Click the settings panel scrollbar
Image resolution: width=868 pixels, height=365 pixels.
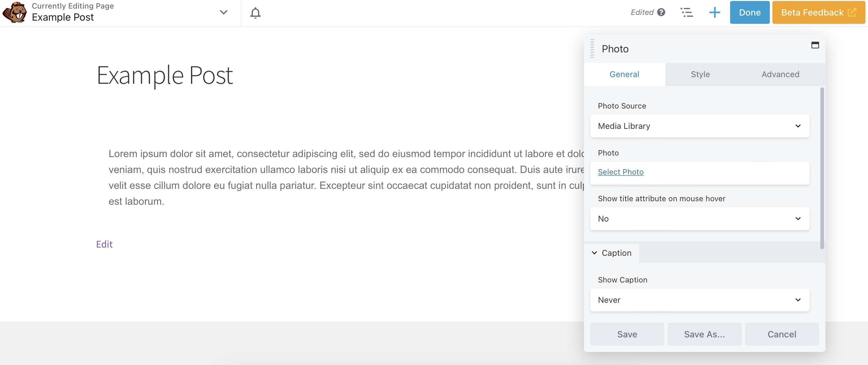pos(822,168)
